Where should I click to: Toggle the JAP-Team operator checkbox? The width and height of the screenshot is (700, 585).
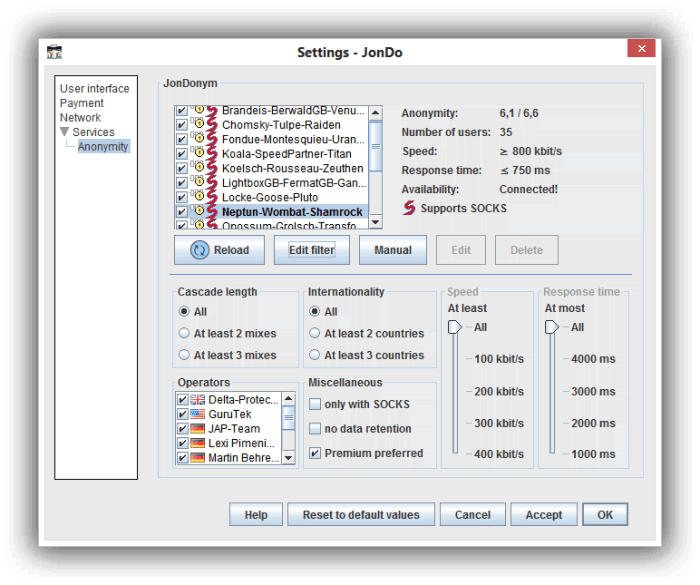point(183,429)
